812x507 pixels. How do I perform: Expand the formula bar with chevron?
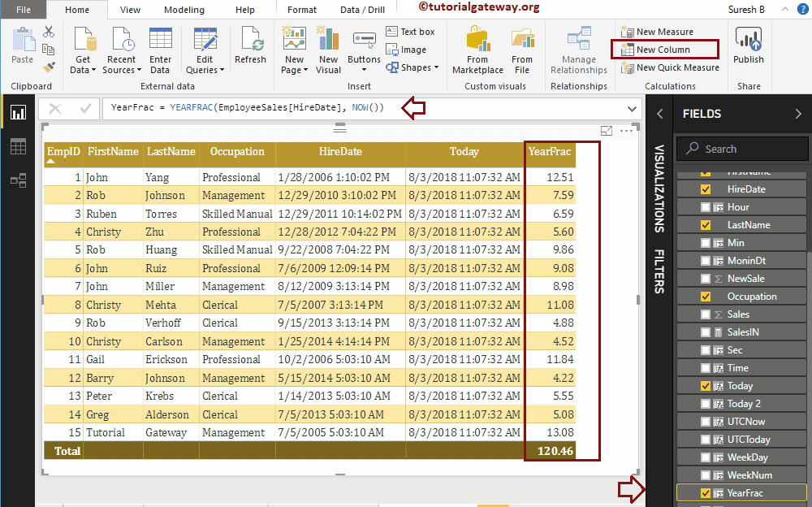tap(633, 109)
